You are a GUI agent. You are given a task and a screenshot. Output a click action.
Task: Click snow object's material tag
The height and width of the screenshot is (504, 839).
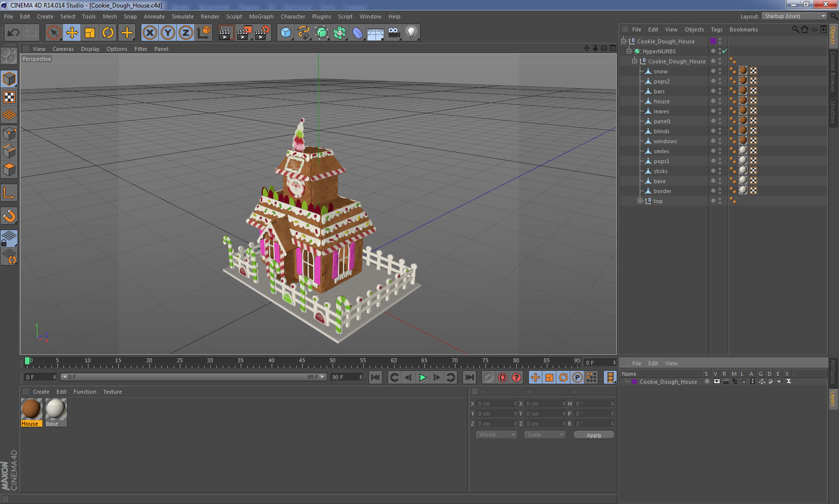coord(743,71)
